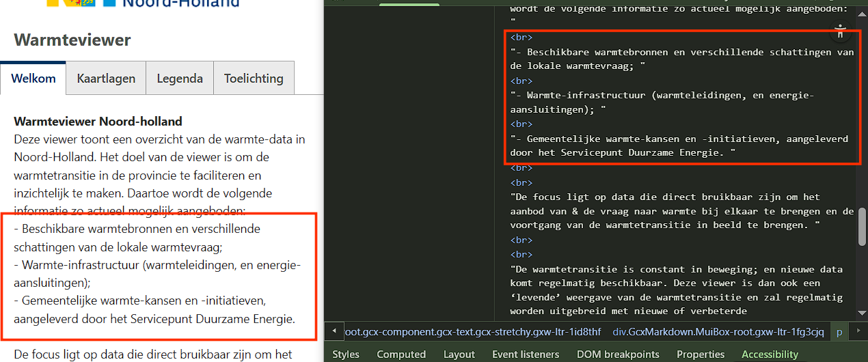Select the p element breadcrumb
Image resolution: width=868 pixels, height=362 pixels.
point(840,332)
